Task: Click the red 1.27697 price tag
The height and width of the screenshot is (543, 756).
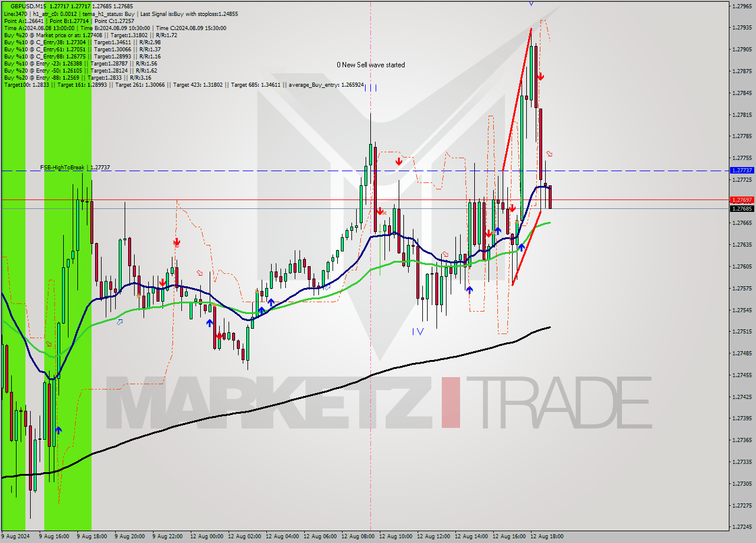Action: coord(742,200)
